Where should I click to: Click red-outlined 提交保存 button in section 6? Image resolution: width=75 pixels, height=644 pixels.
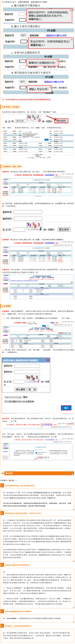point(61,121)
